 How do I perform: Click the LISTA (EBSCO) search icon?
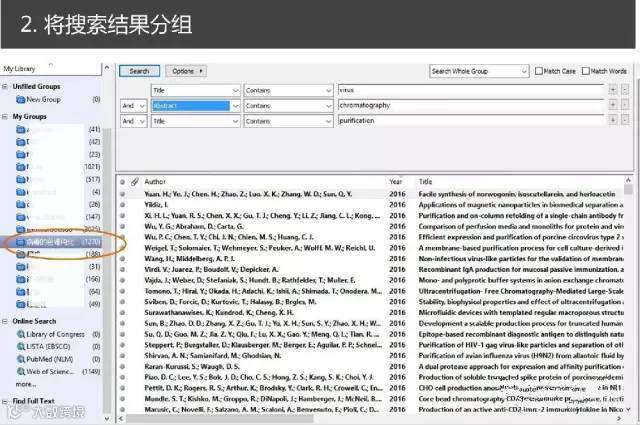click(x=21, y=347)
